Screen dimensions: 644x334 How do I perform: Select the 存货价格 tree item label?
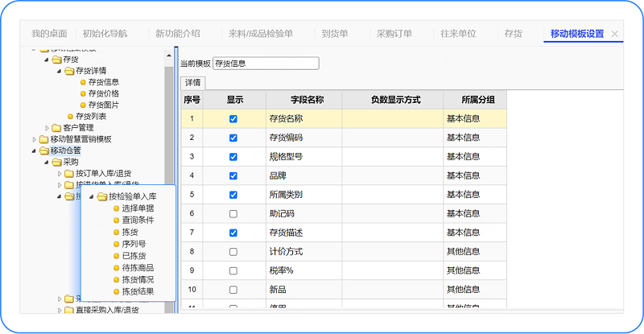point(104,93)
